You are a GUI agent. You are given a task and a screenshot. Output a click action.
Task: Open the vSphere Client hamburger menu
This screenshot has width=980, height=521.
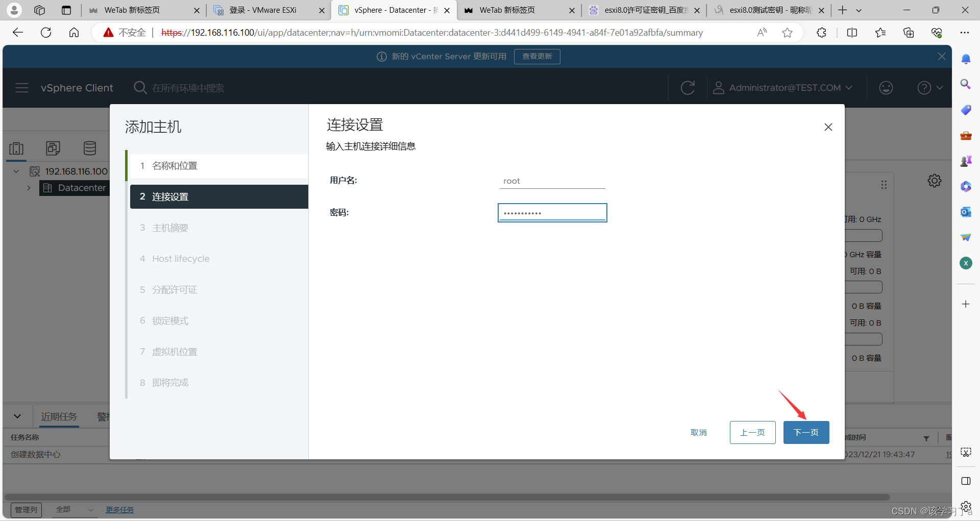(x=22, y=88)
